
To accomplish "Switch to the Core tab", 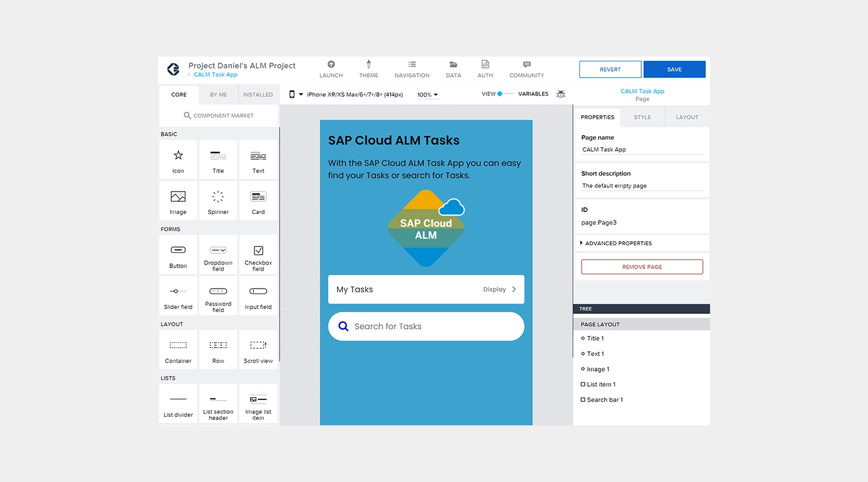I will pyautogui.click(x=179, y=95).
